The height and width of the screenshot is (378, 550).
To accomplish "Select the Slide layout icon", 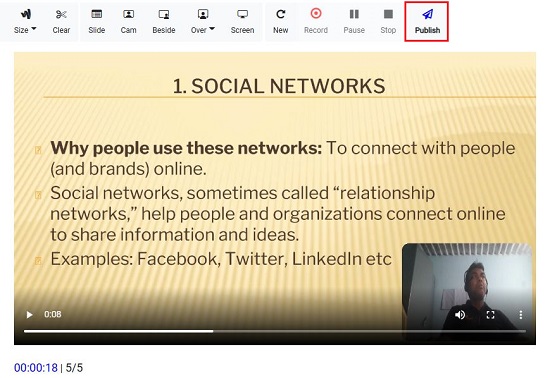I will (96, 14).
